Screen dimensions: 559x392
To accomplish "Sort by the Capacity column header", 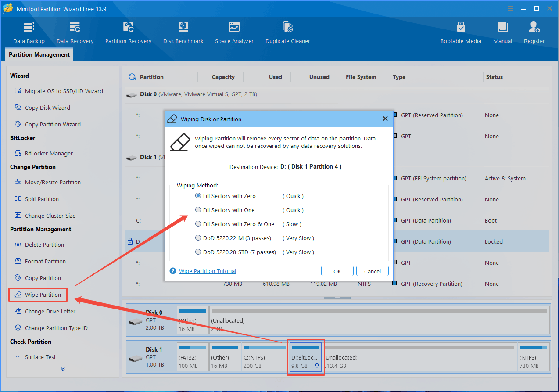I will click(223, 77).
